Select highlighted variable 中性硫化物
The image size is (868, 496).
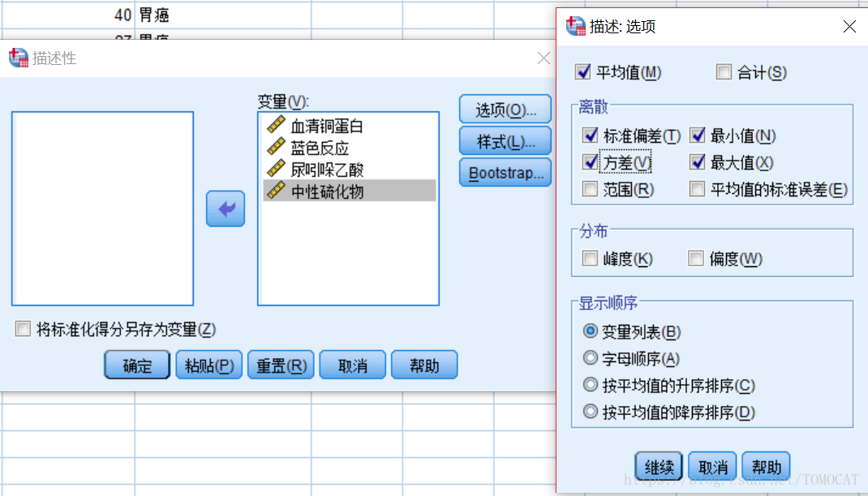pos(350,191)
